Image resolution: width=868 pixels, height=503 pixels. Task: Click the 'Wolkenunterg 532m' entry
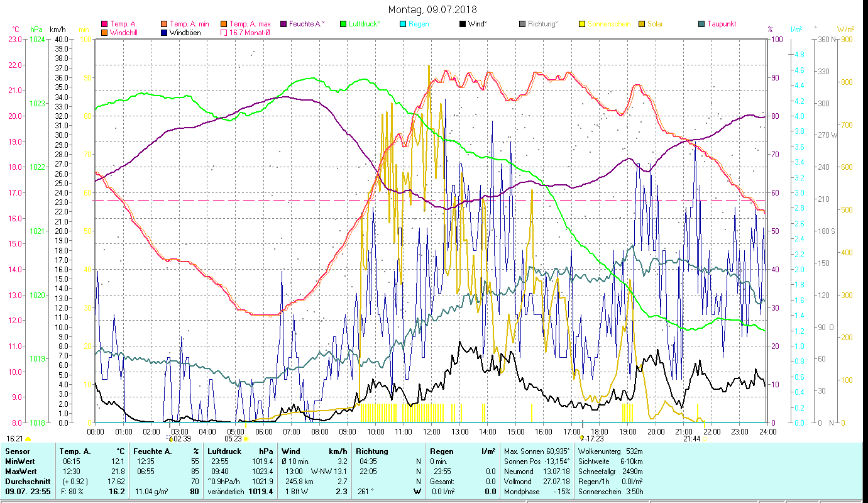click(610, 451)
